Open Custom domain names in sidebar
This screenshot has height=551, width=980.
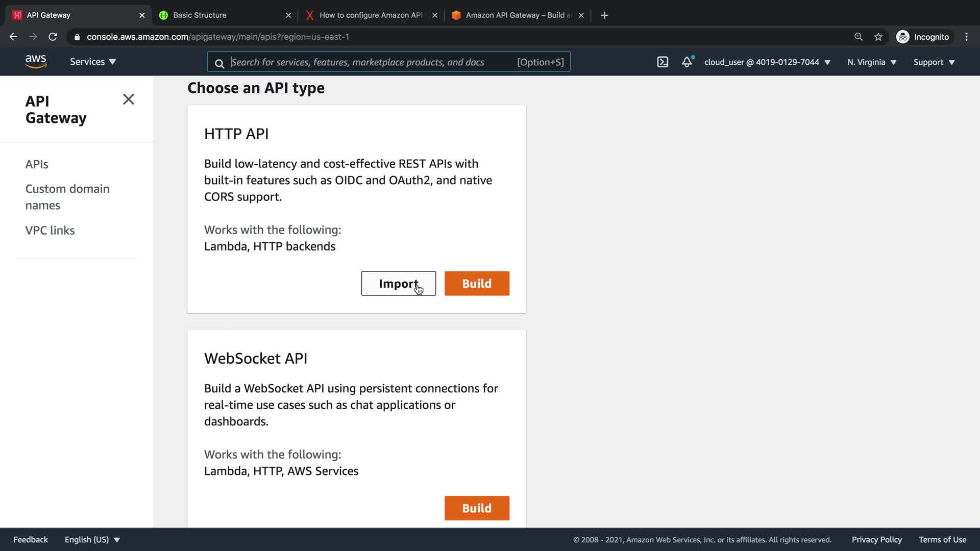pos(67,197)
